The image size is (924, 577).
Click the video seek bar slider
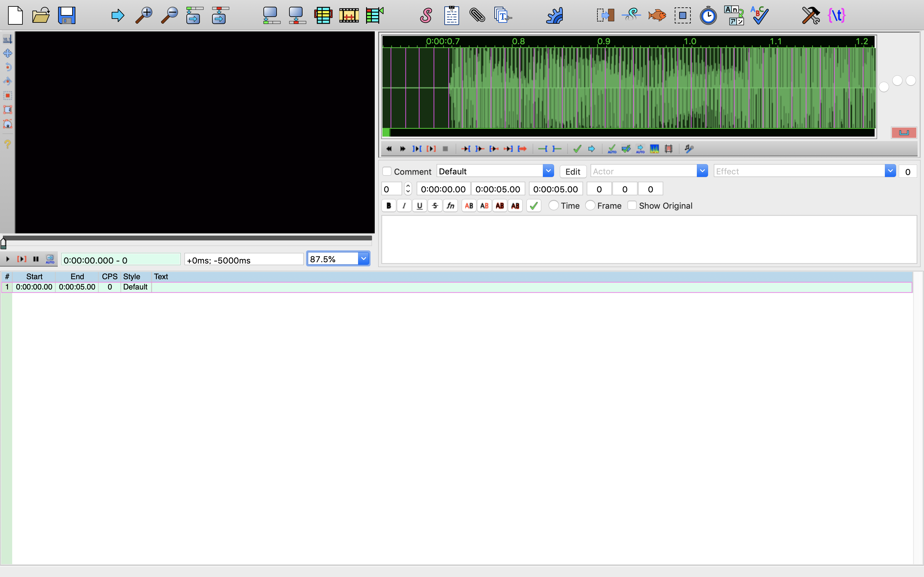click(187, 238)
